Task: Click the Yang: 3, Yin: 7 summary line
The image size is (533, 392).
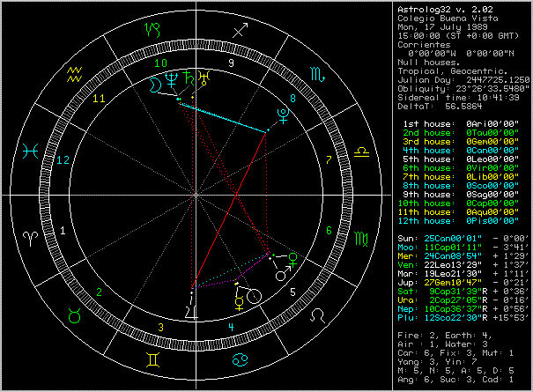Action: coord(437,362)
